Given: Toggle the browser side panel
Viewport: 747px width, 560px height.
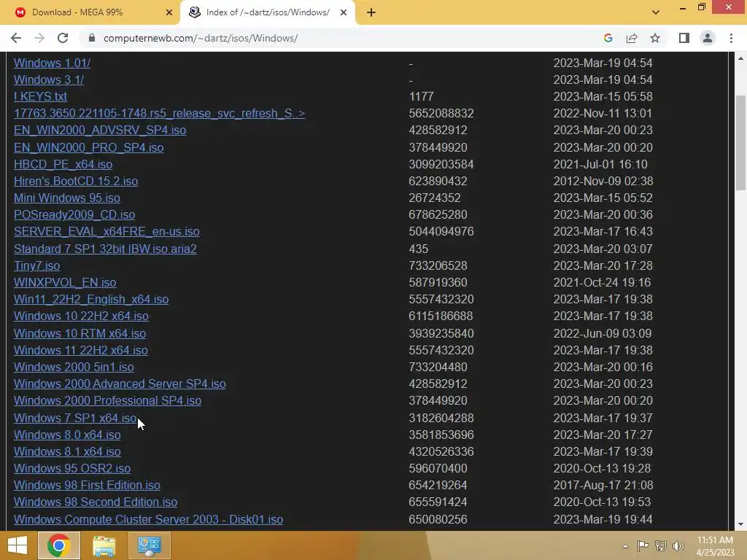Looking at the screenshot, I should (684, 38).
